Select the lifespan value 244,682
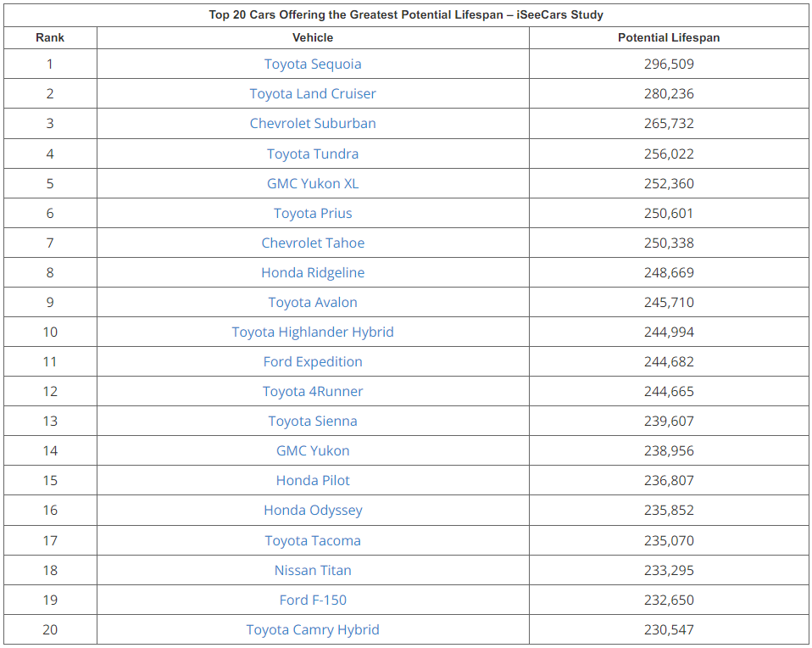 coord(669,362)
